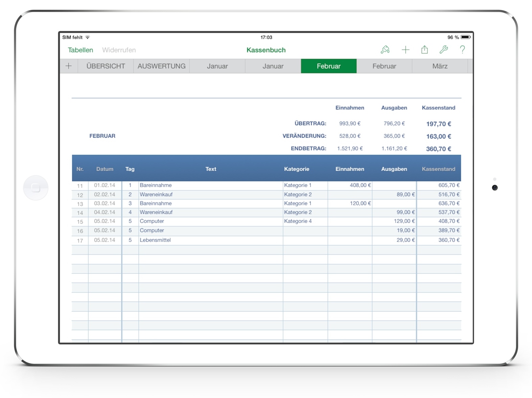532x398 pixels.
Task: Add a new sheet with plus tab
Action: tap(69, 66)
